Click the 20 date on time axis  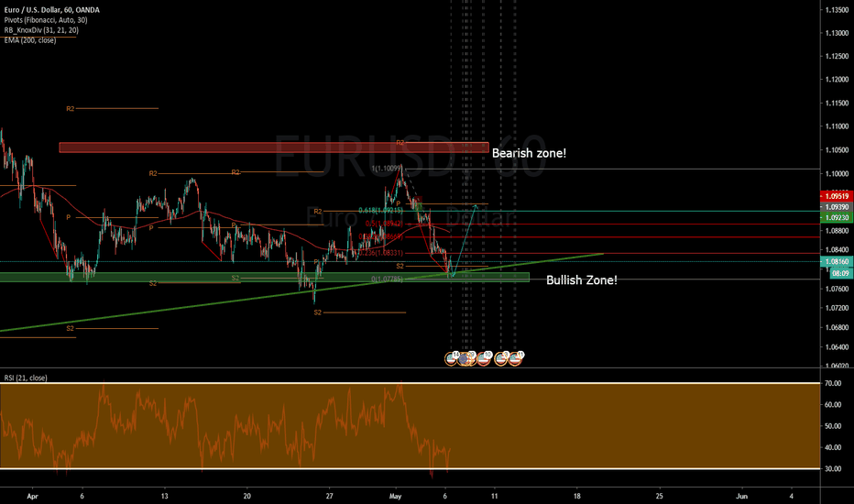click(246, 496)
